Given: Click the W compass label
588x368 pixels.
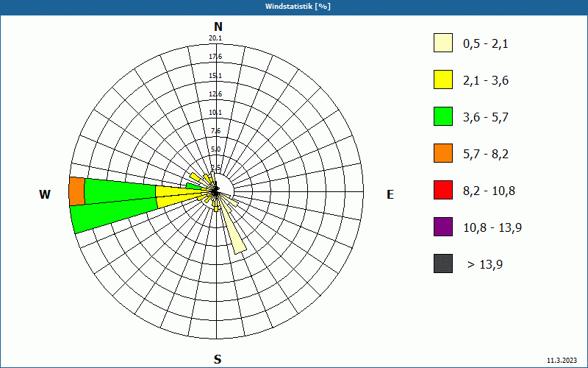Looking at the screenshot, I should pos(45,194).
